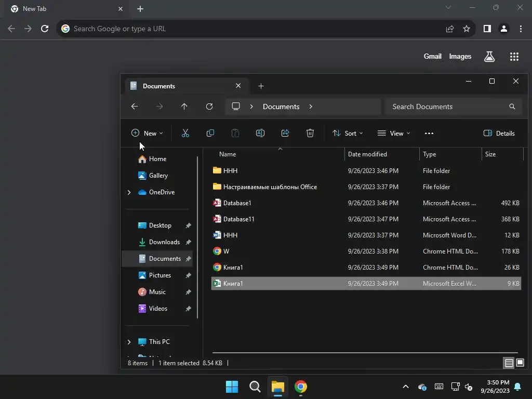Select the Настраиваемые шаблоны Office folder
The width and height of the screenshot is (532, 399).
pos(366,187)
